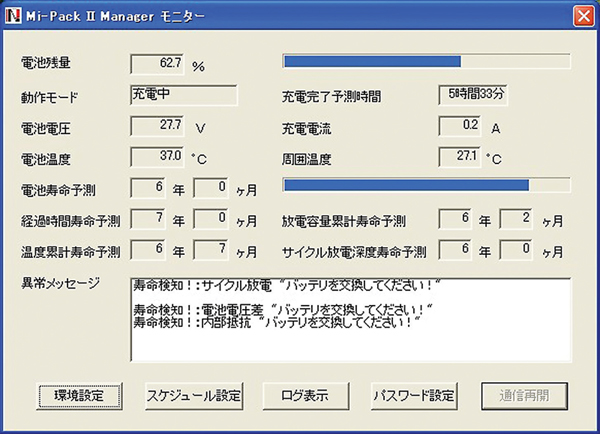The width and height of the screenshot is (600, 434).
Task: Click the スケジュール設定 button
Action: tap(194, 394)
